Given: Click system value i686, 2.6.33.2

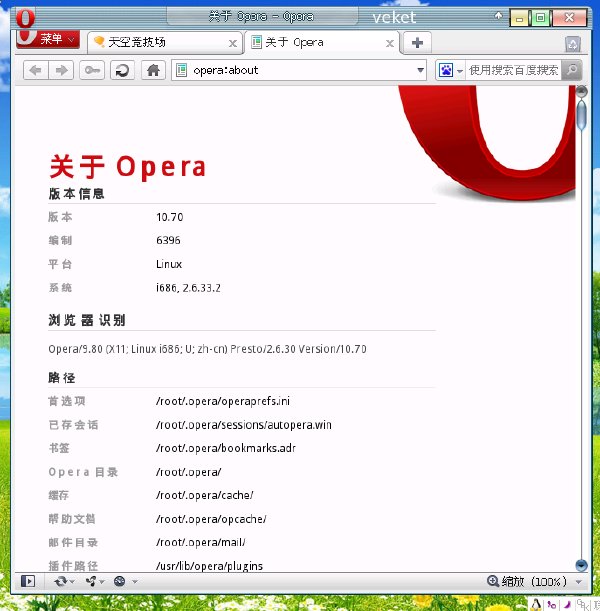Looking at the screenshot, I should click(188, 288).
